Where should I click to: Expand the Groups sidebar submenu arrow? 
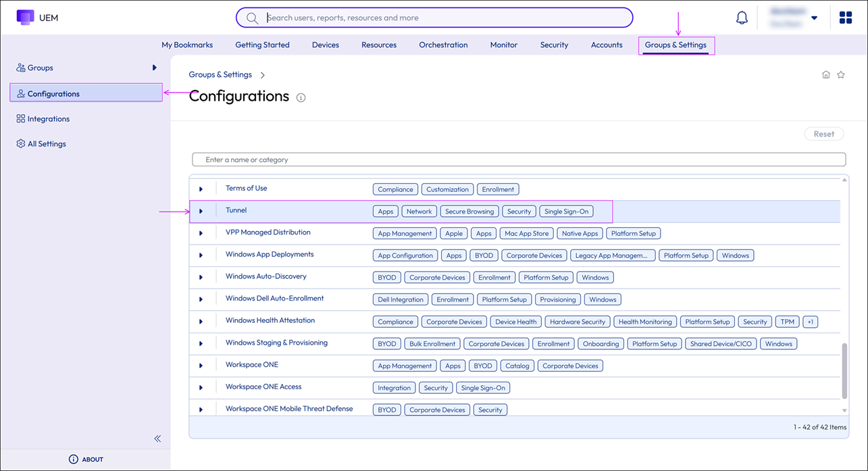pyautogui.click(x=155, y=68)
